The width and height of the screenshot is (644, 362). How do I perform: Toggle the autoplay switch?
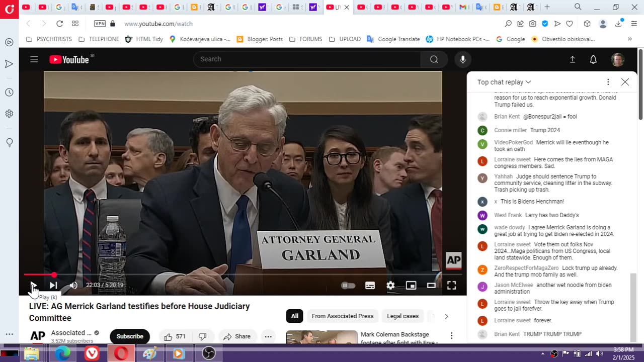click(348, 286)
